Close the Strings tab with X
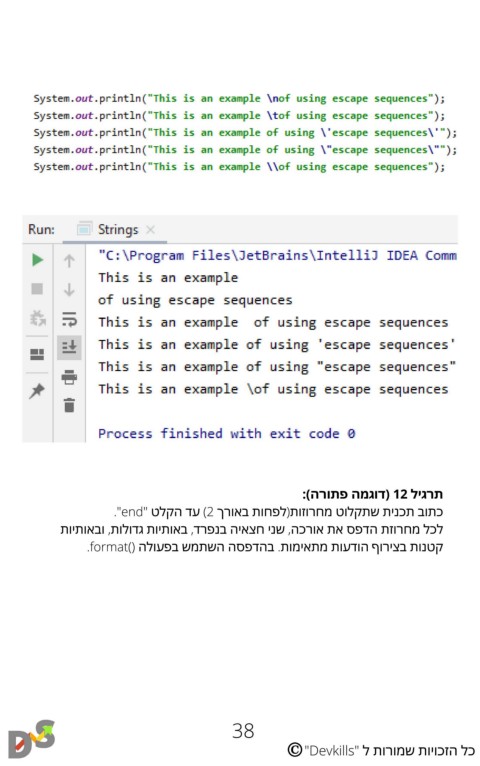480x766 pixels. (150, 229)
